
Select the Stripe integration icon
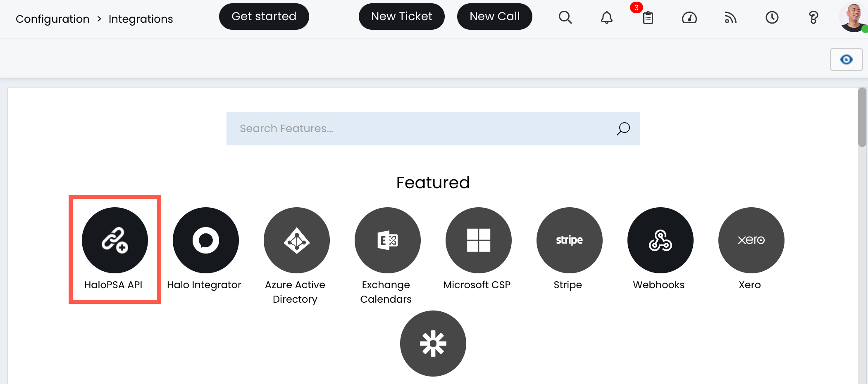[569, 240]
